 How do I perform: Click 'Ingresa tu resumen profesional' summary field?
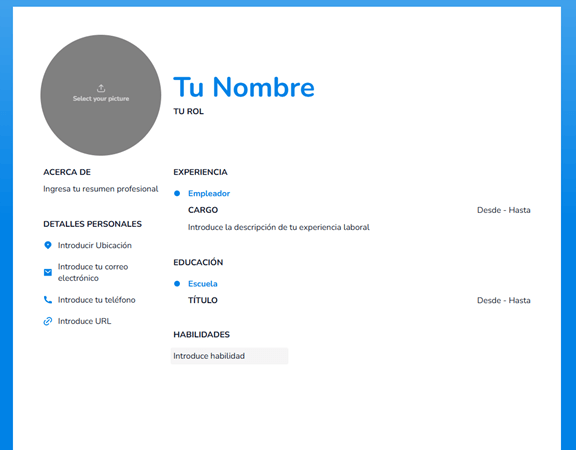[x=101, y=189]
